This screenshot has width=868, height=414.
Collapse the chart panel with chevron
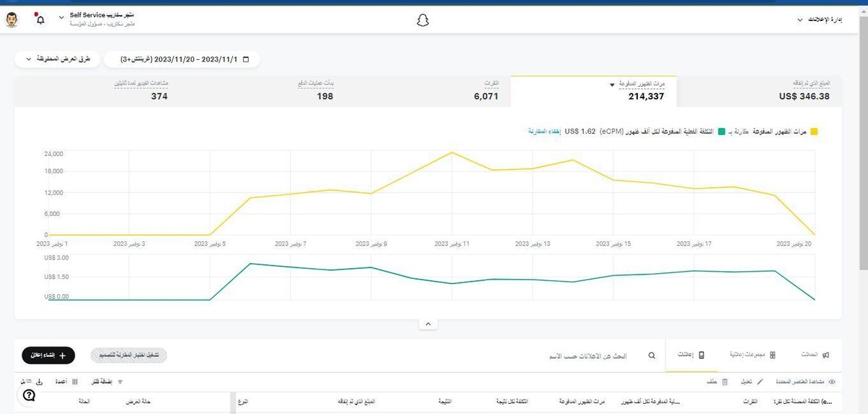(427, 324)
